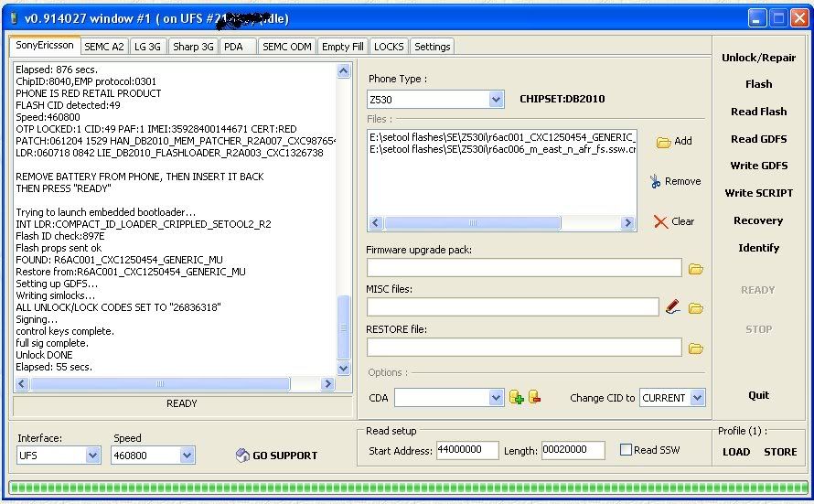Viewport: 814px width, 504px height.
Task: Click the Unlock/Repair button
Action: point(758,58)
